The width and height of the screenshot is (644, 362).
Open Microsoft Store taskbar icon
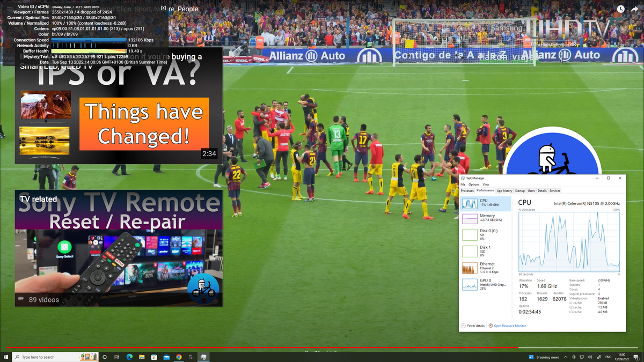tap(154, 357)
